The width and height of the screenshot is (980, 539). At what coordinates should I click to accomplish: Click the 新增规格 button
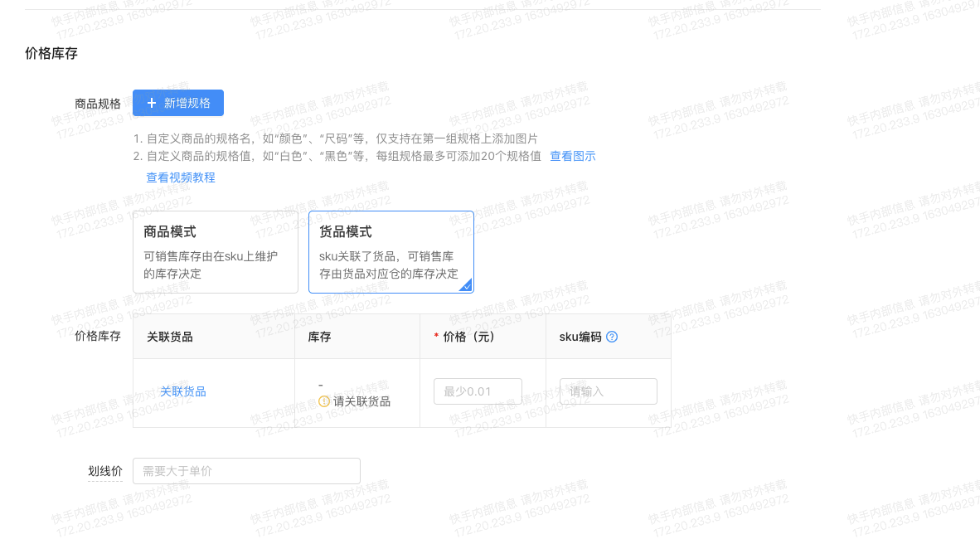(178, 103)
